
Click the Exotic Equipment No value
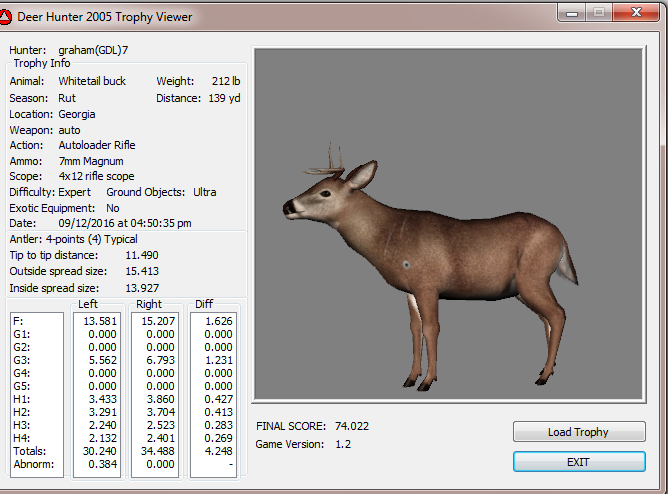(x=113, y=208)
